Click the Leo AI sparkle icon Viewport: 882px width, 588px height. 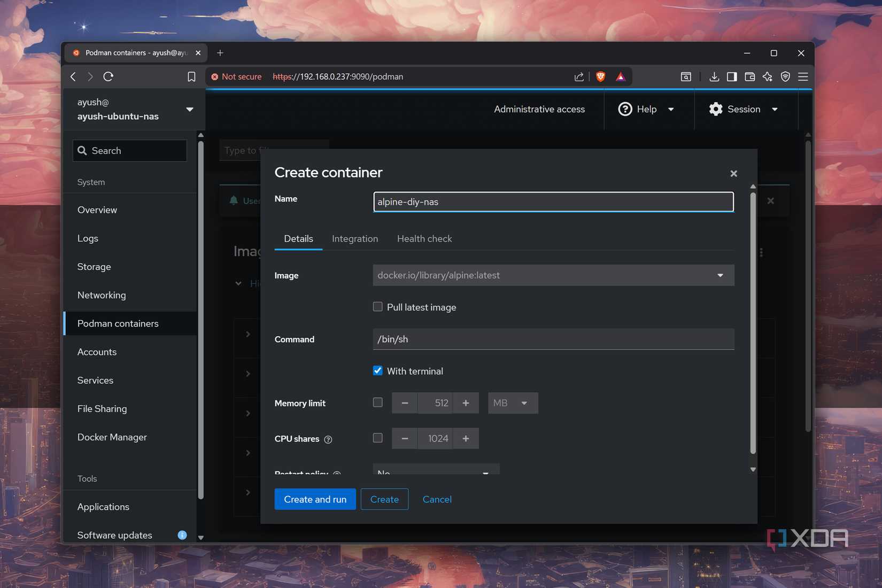[768, 76]
